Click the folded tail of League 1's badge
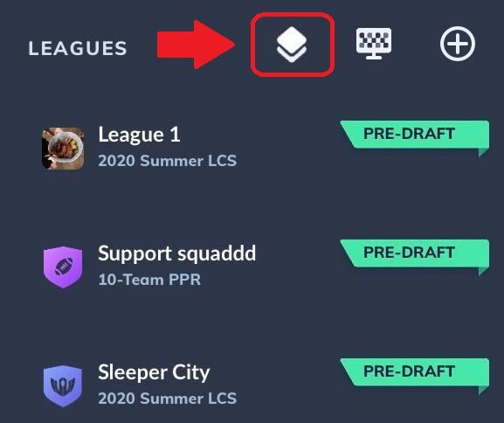This screenshot has width=504, height=423. (484, 152)
